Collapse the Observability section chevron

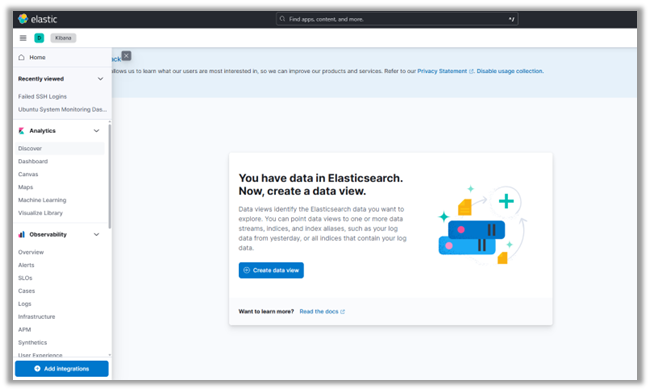coord(97,235)
